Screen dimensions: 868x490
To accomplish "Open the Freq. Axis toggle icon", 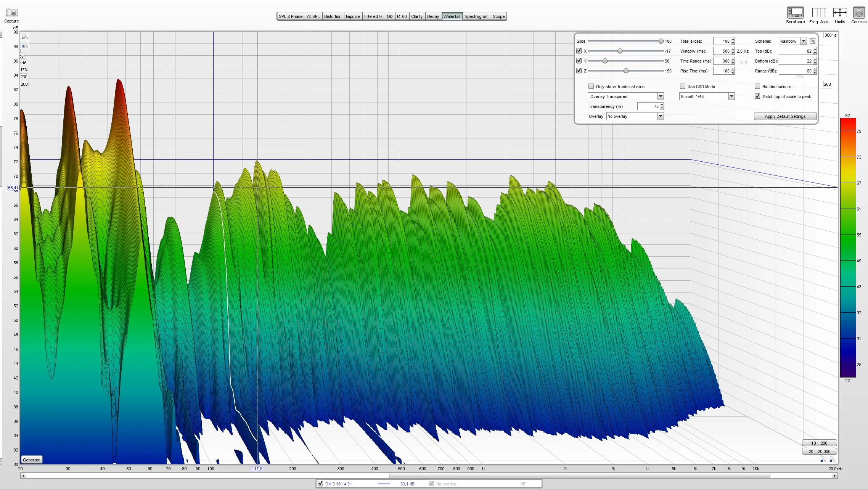I will (819, 13).
